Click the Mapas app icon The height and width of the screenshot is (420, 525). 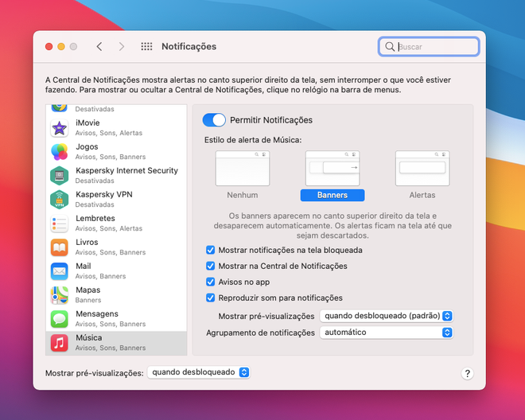[60, 295]
